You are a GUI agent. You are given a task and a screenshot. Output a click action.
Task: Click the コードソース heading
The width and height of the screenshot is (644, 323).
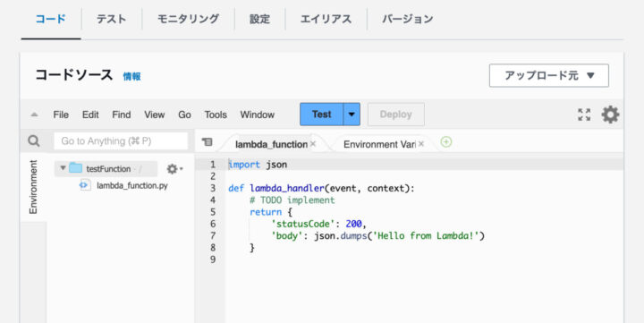tap(74, 75)
